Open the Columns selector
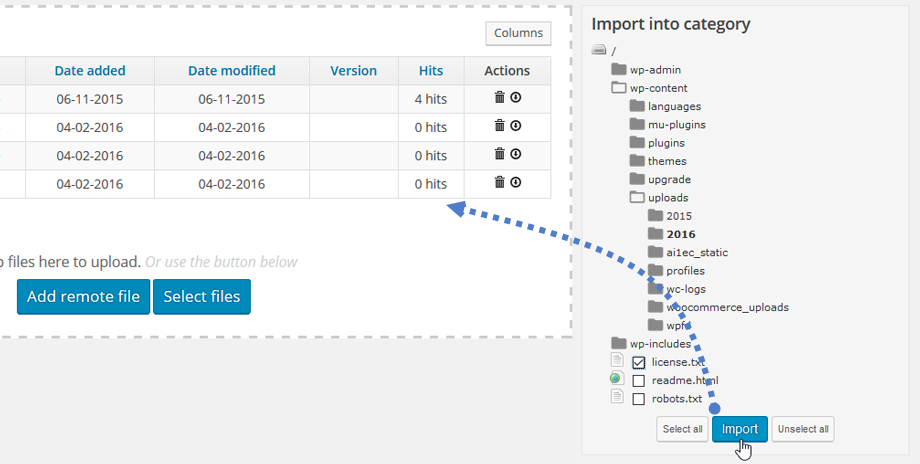The image size is (920, 464). point(518,33)
